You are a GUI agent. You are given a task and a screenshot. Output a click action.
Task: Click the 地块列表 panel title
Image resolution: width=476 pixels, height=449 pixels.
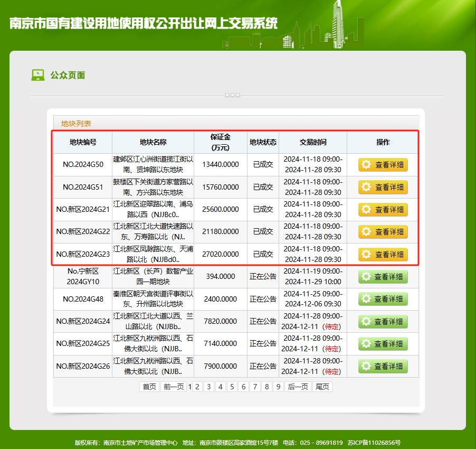(76, 124)
